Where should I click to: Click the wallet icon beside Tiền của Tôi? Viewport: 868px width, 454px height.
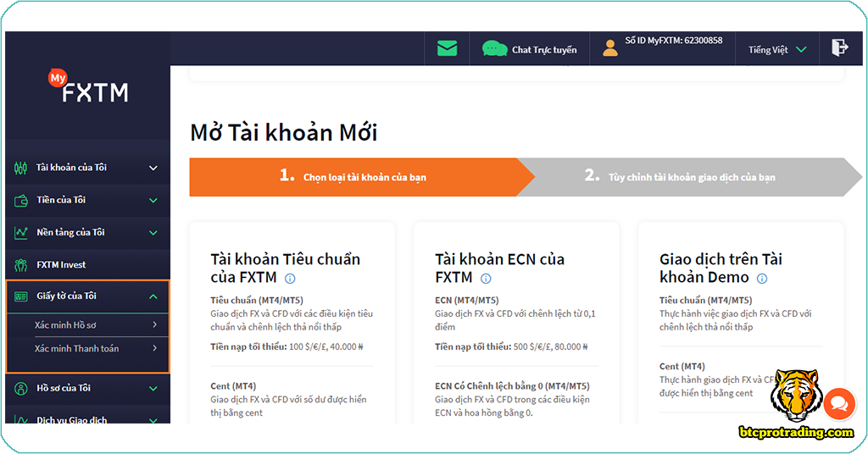(x=21, y=200)
